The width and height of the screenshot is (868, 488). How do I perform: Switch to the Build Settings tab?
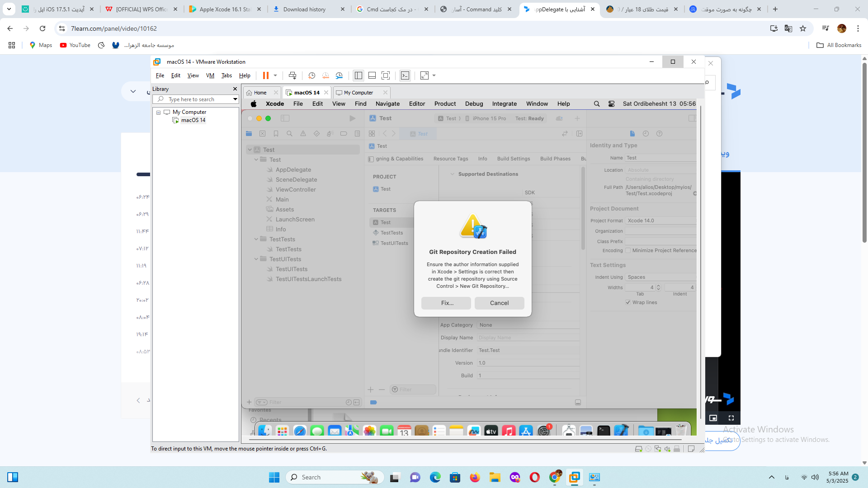point(514,159)
